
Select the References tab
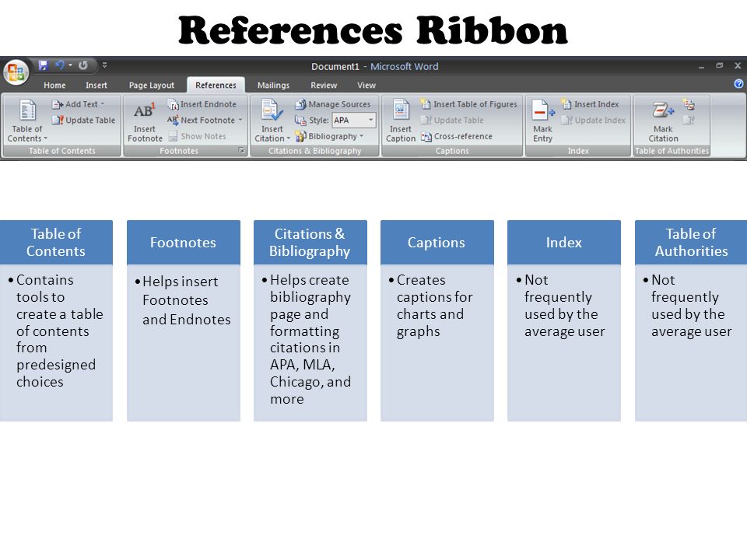pos(216,86)
